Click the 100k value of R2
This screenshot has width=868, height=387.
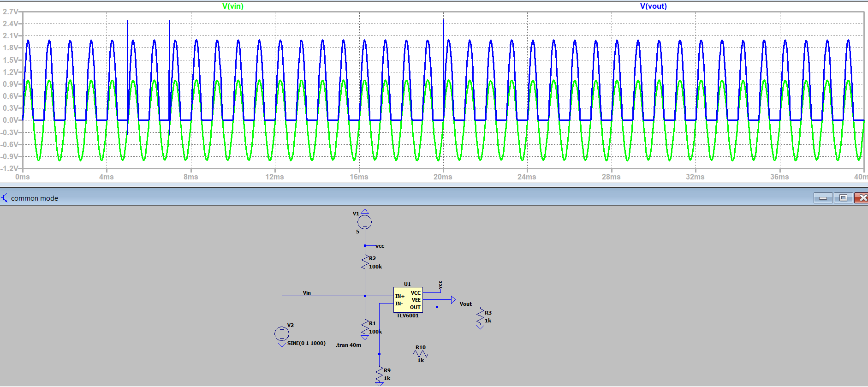pyautogui.click(x=375, y=267)
